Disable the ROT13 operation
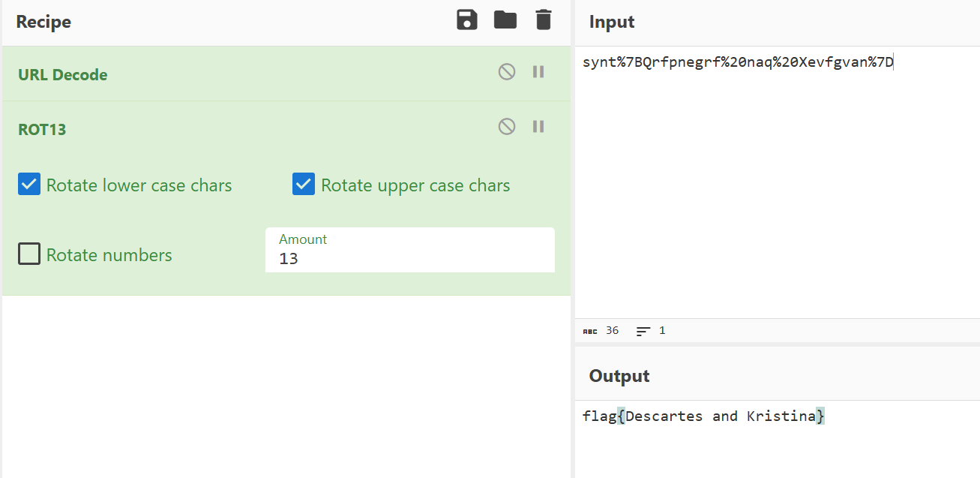 [507, 127]
